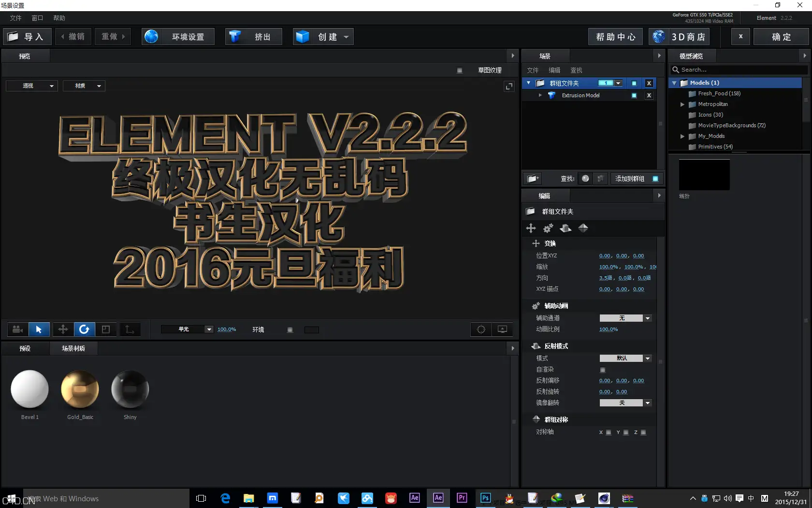Screen dimensions: 812x508
Task: Open Photoshop from the taskbar
Action: click(x=485, y=498)
